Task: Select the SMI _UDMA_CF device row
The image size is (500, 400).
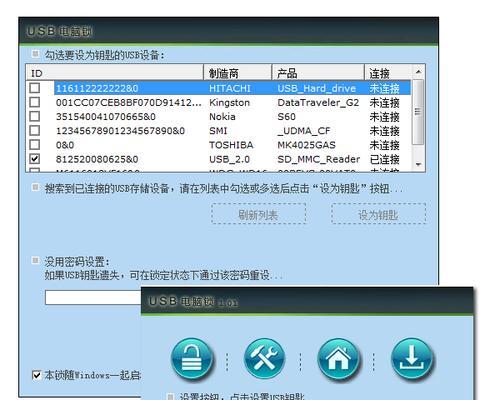Action: click(x=218, y=131)
